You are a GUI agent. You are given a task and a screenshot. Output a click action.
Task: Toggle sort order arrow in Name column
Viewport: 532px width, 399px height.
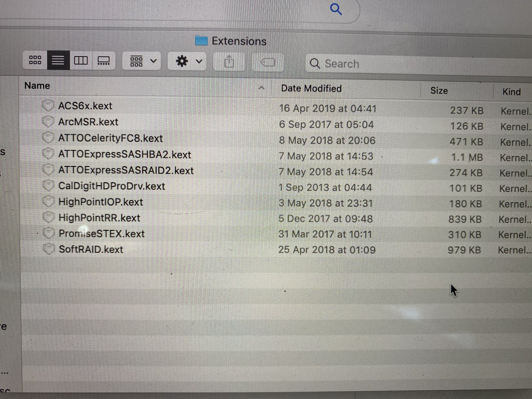point(261,88)
